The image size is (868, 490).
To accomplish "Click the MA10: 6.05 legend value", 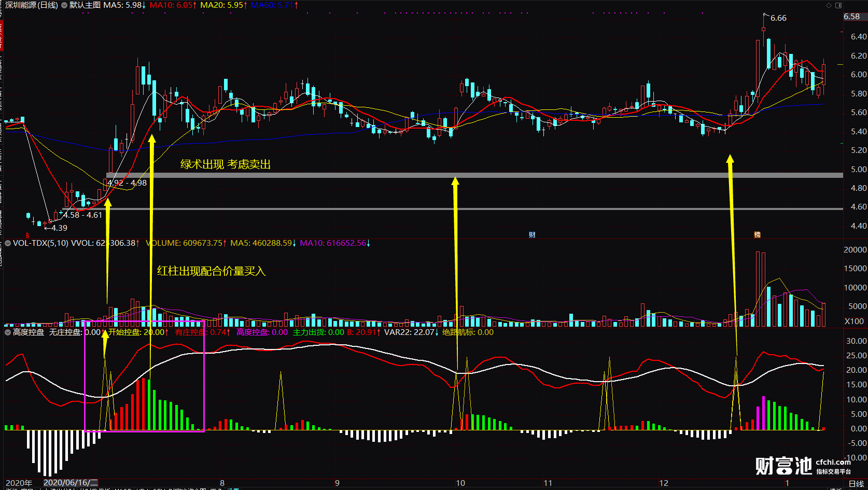I will pos(173,5).
